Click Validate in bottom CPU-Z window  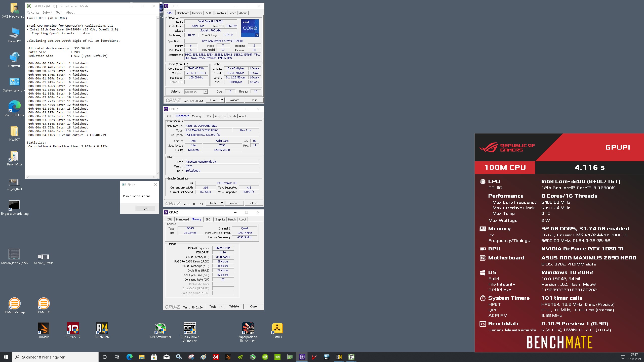pos(234,306)
